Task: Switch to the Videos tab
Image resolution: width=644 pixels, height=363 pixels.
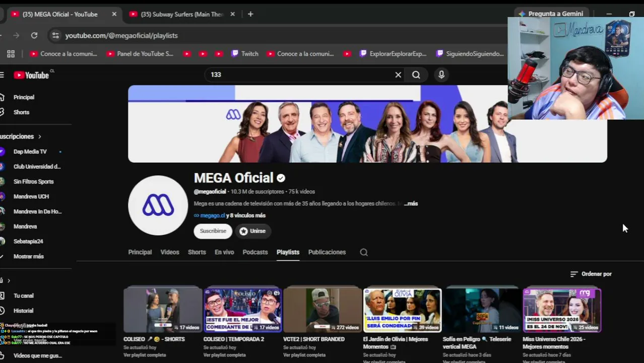Action: tap(170, 252)
